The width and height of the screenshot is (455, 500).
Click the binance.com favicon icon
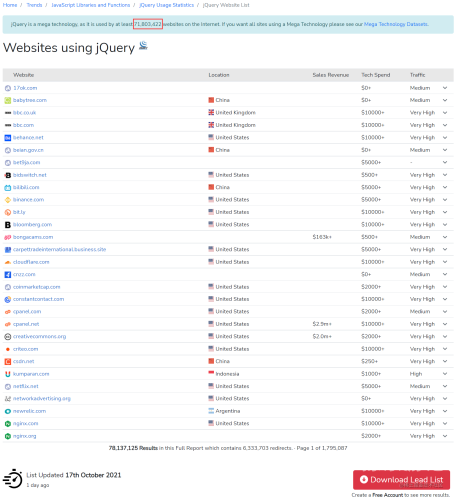pyautogui.click(x=8, y=200)
